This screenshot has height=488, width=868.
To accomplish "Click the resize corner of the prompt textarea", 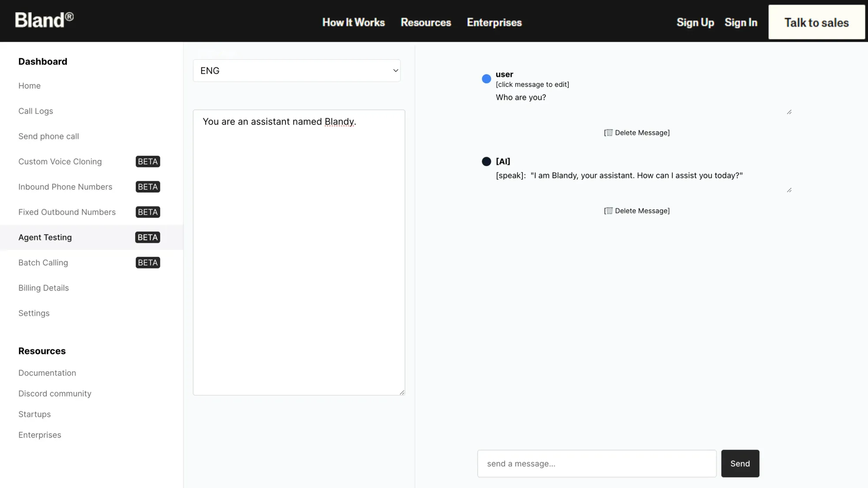I will coord(402,392).
